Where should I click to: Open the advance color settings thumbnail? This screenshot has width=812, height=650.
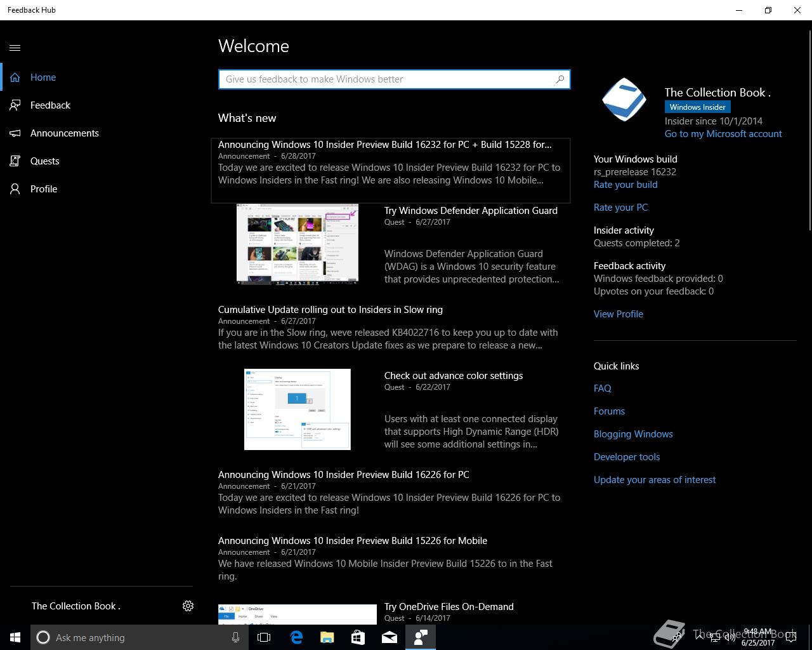click(x=298, y=409)
